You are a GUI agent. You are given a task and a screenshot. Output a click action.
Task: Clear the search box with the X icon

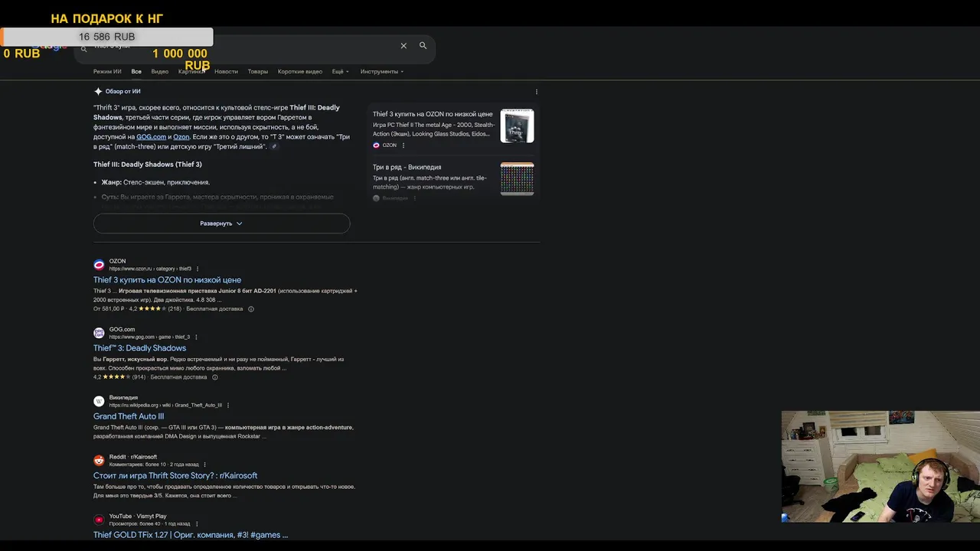[x=403, y=46]
